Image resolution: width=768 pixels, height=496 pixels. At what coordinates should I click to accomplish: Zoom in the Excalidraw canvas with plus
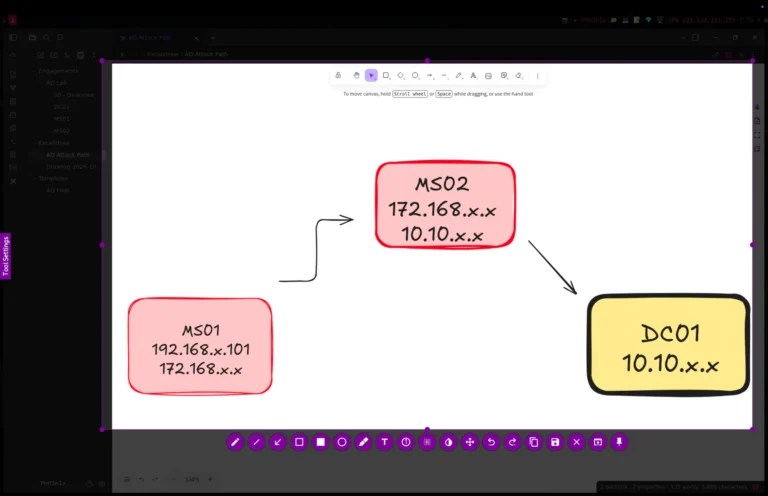[x=210, y=479]
